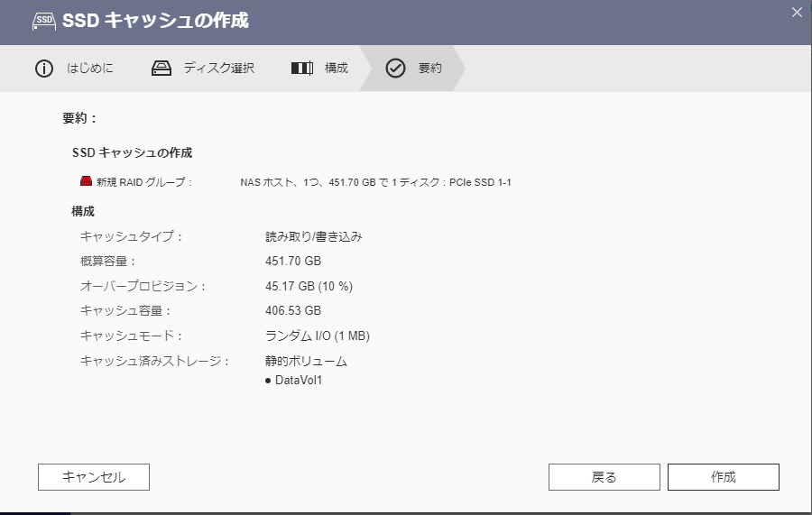Click the 406.53 GB cache capacity value
The height and width of the screenshot is (515, 812).
click(x=293, y=310)
